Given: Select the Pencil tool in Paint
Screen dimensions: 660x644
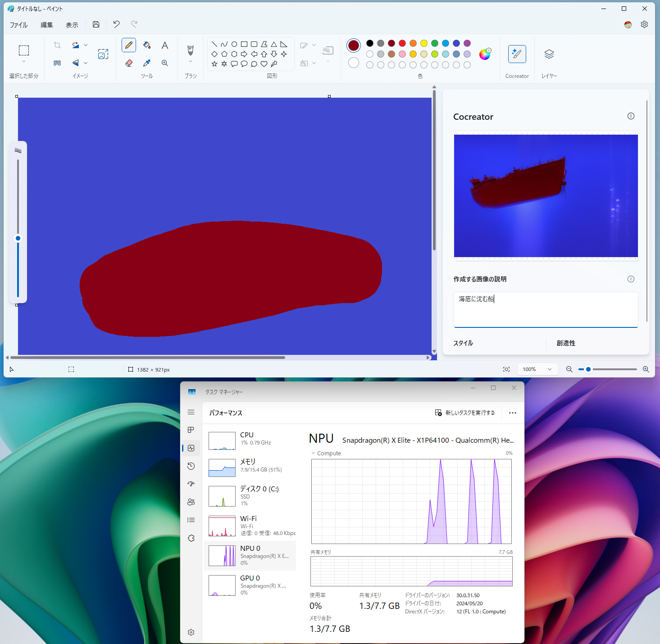Looking at the screenshot, I should [x=129, y=45].
